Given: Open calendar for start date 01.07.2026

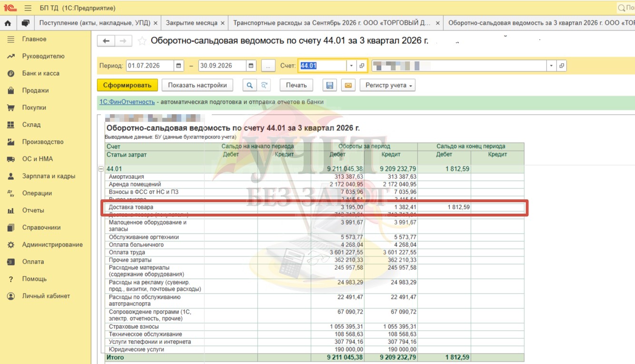Looking at the screenshot, I should tap(179, 66).
